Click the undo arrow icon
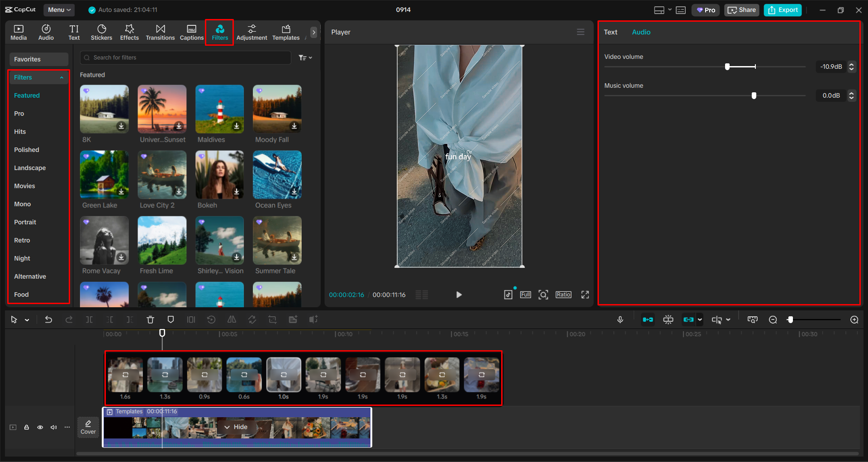Screen dimensions: 868x462 coord(48,320)
